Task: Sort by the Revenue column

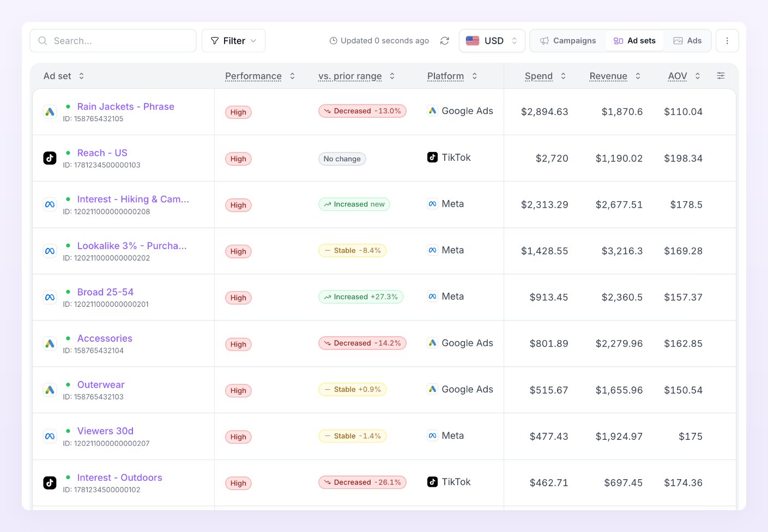Action: point(615,76)
